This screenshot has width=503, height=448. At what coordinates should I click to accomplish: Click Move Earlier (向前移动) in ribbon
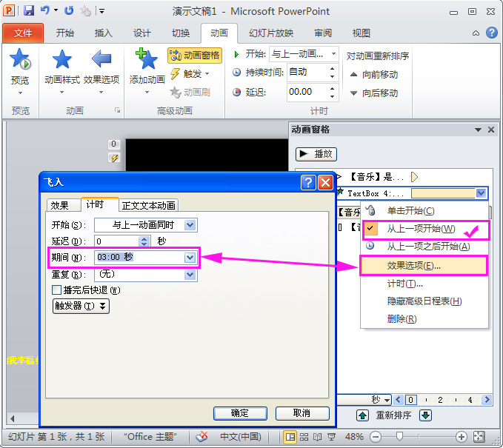coord(374,75)
